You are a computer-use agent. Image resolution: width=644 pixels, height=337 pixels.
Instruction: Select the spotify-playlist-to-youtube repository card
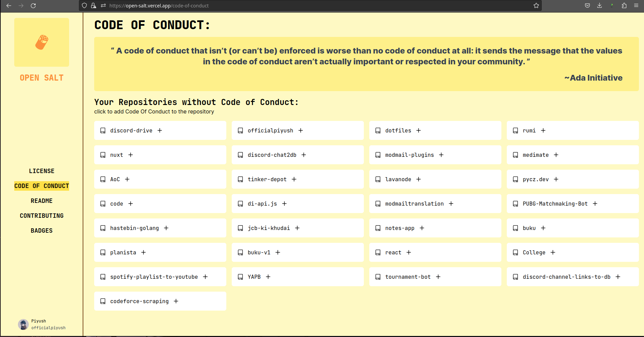pyautogui.click(x=160, y=277)
